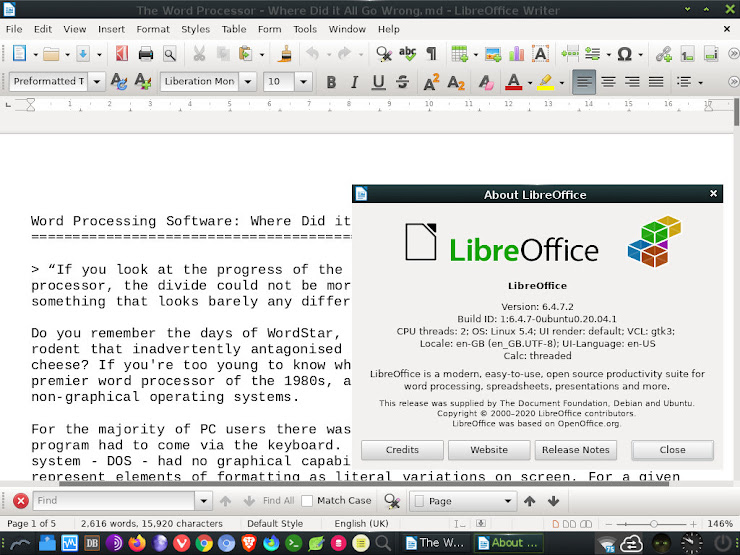The image size is (740, 555).
Task: Export directly as PDF
Action: point(121,54)
